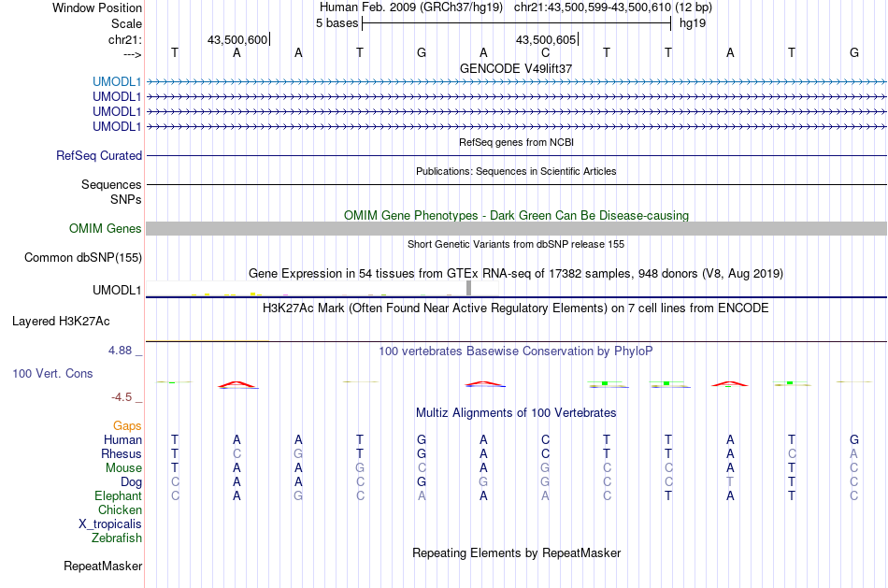This screenshot has height=588, width=888.
Task: Click the Layered H3K27Ac label
Action: coord(61,322)
